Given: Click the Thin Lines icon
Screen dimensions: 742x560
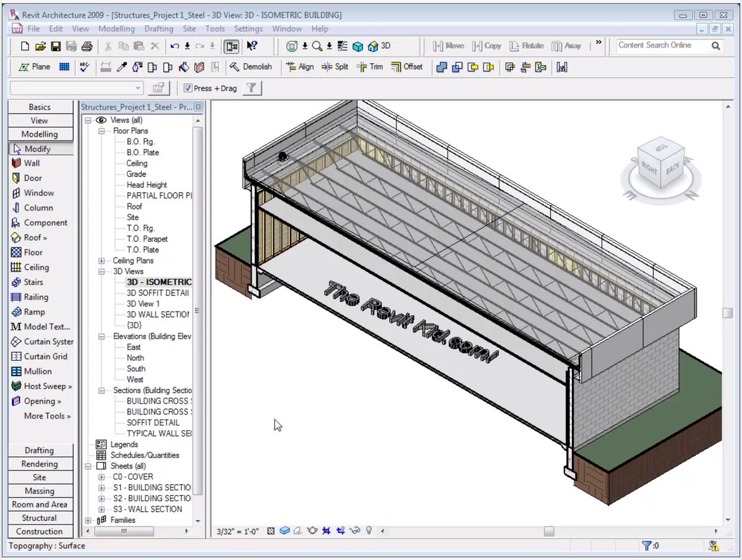Looking at the screenshot, I should [x=342, y=46].
